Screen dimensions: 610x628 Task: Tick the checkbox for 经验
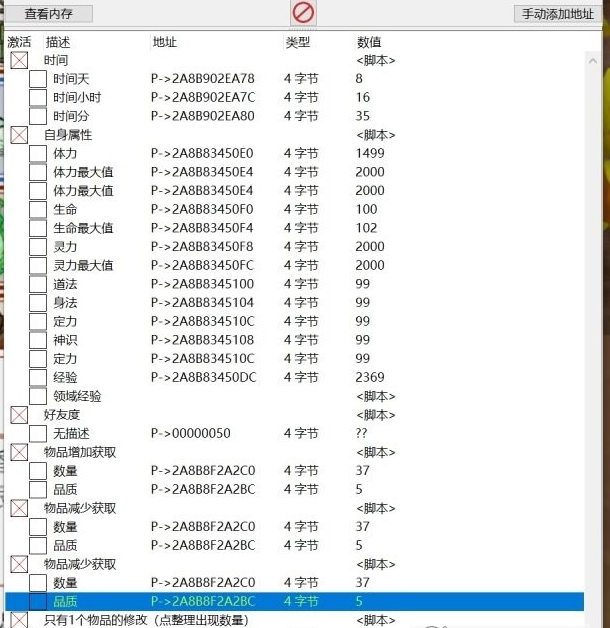coord(38,378)
